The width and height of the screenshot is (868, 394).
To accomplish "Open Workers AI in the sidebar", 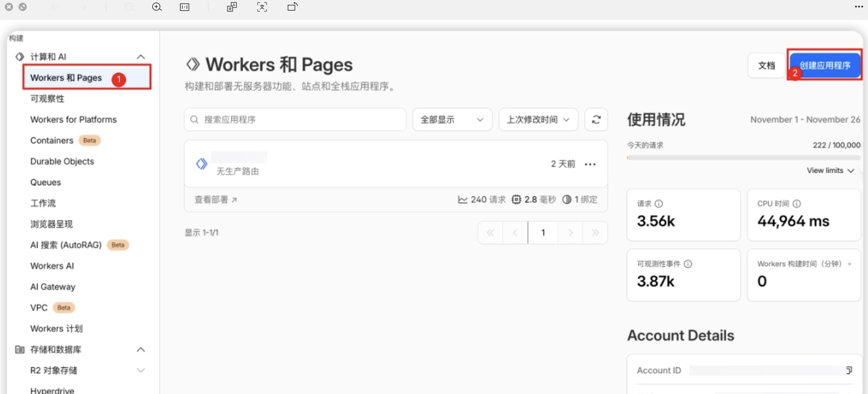I will [x=52, y=266].
